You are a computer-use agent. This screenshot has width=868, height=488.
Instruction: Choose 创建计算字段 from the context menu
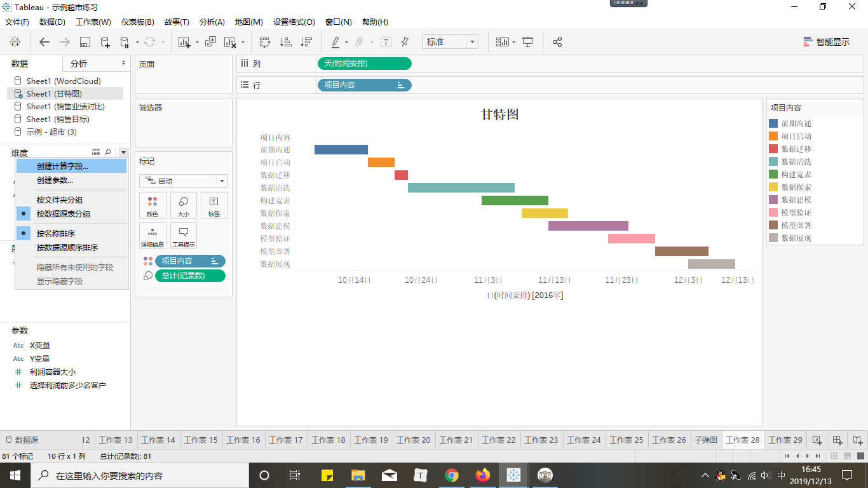pos(71,166)
